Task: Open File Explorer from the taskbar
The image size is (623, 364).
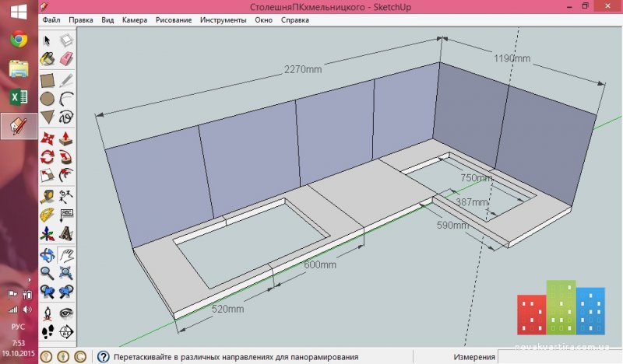Action: click(19, 68)
